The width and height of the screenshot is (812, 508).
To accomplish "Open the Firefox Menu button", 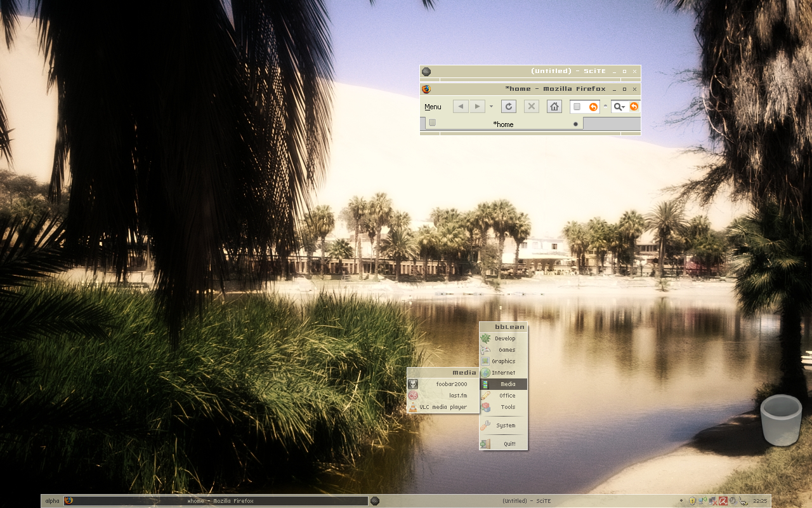I will tap(433, 107).
